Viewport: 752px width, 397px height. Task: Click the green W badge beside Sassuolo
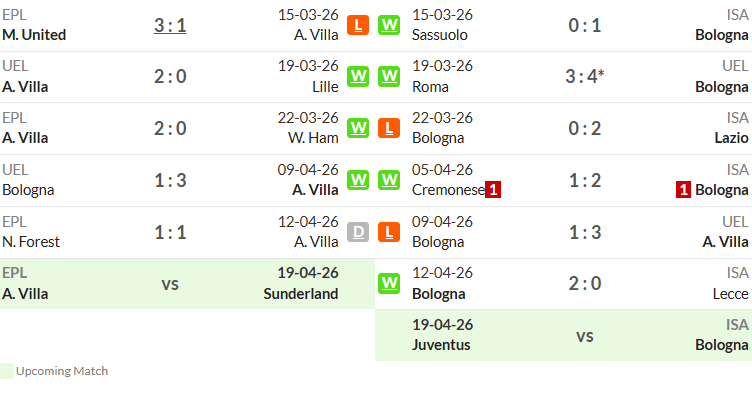point(388,25)
